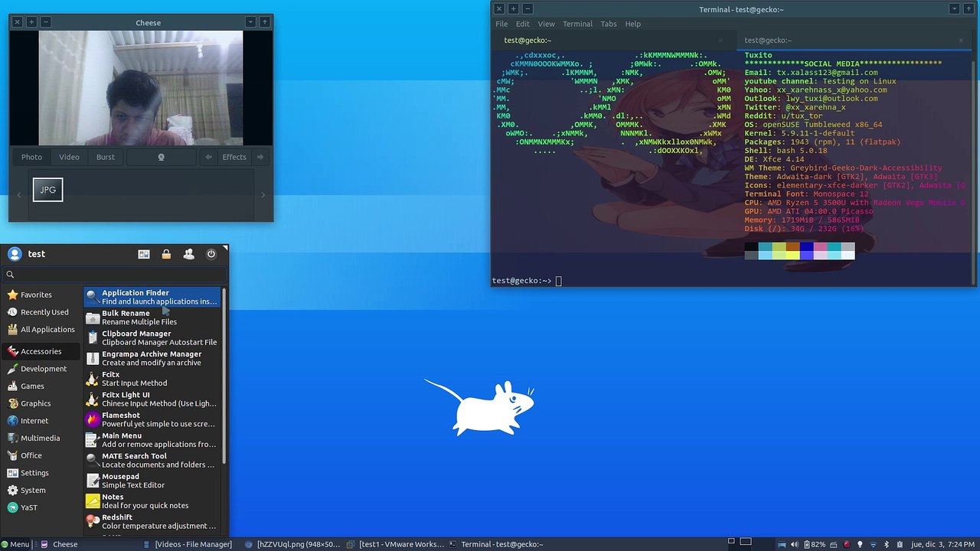980x551 pixels.
Task: Click the Effects button in Cheese
Action: pyautogui.click(x=234, y=157)
